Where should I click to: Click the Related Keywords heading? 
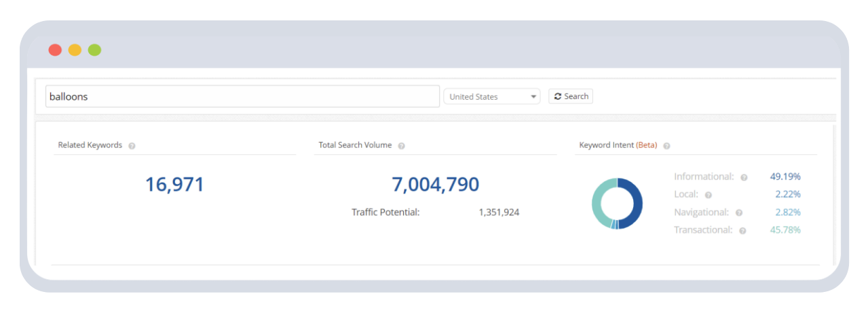pos(90,145)
